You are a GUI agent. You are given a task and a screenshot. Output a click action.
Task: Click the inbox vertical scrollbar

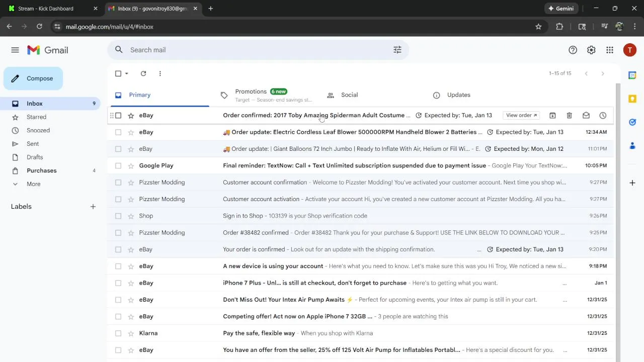[618, 223]
